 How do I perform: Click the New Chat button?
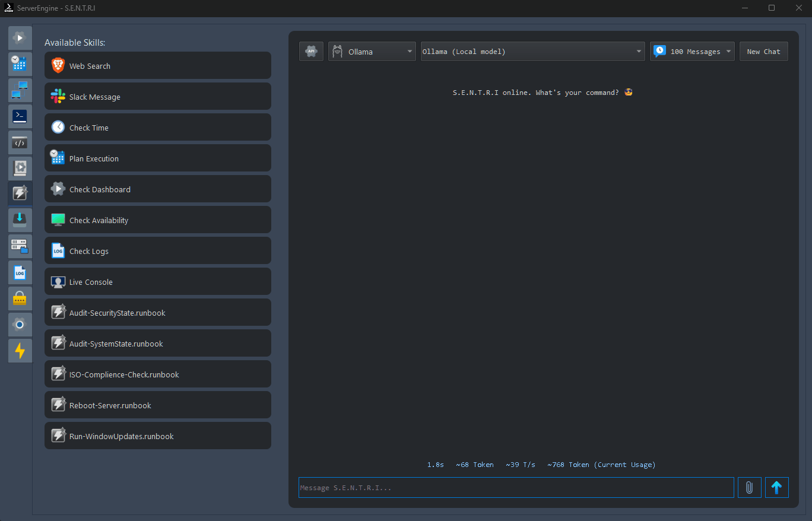763,52
